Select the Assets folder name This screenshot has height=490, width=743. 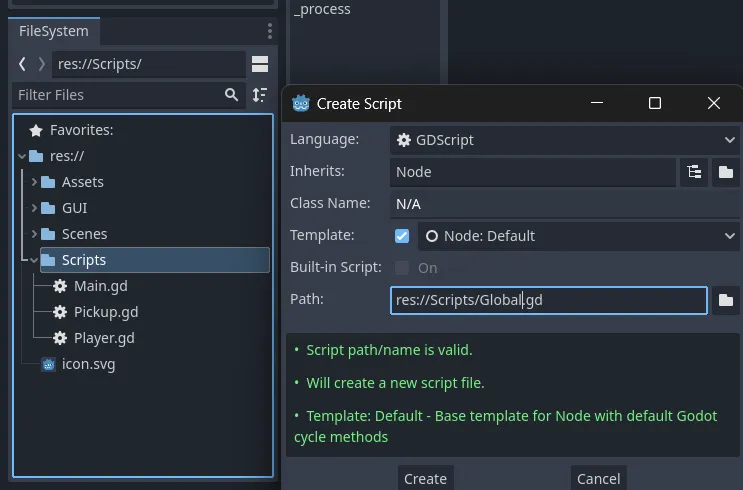coord(83,182)
